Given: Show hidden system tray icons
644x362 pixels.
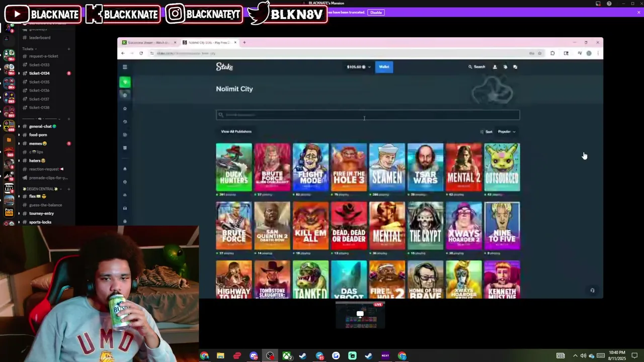Looking at the screenshot, I should pos(575,356).
